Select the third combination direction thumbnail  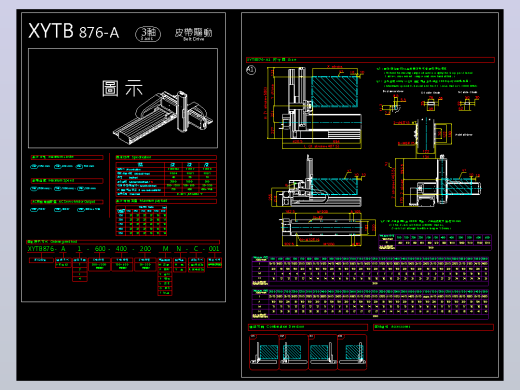coord(323,353)
